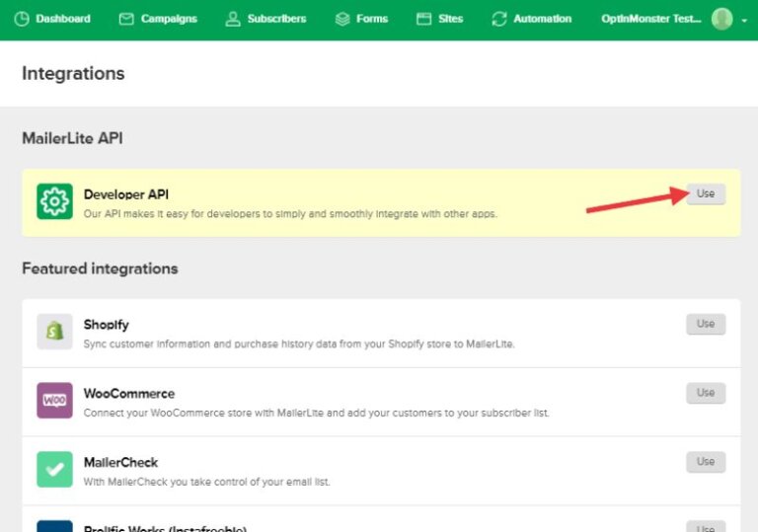758x532 pixels.
Task: Open the Sites section
Action: coord(440,19)
